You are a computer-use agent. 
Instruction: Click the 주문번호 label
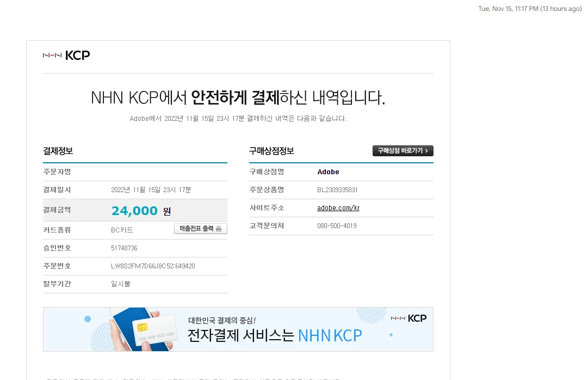[57, 266]
